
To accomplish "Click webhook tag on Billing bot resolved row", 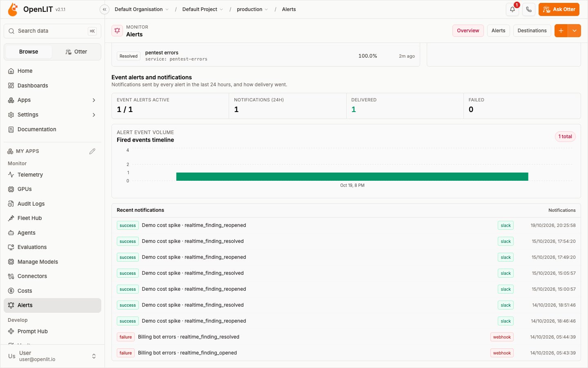I will tap(502, 337).
